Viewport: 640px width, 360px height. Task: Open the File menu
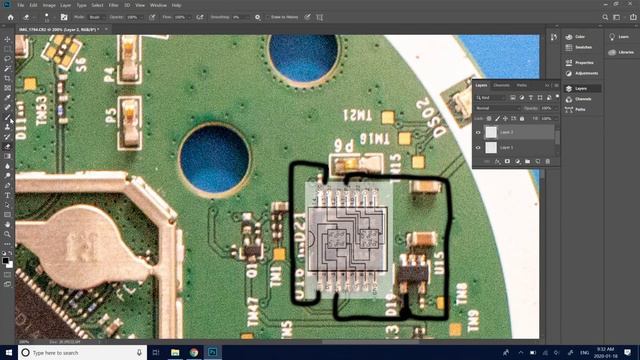coord(20,5)
